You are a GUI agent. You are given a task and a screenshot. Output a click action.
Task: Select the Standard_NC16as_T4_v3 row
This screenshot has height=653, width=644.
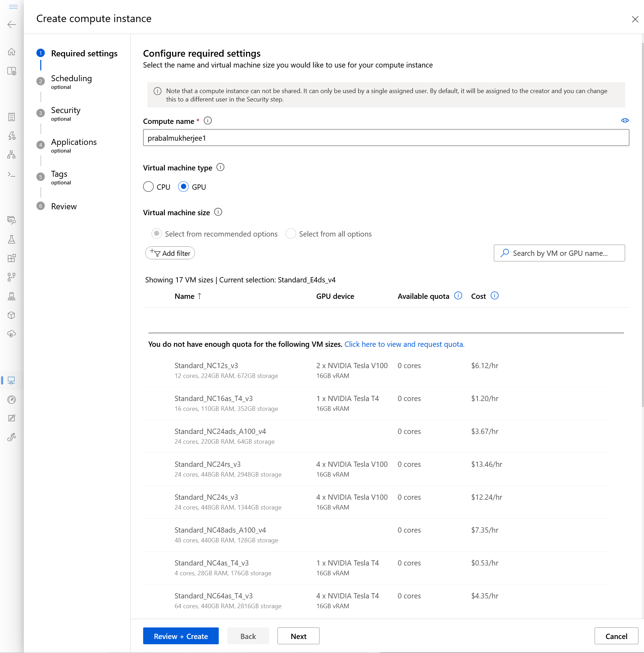377,403
